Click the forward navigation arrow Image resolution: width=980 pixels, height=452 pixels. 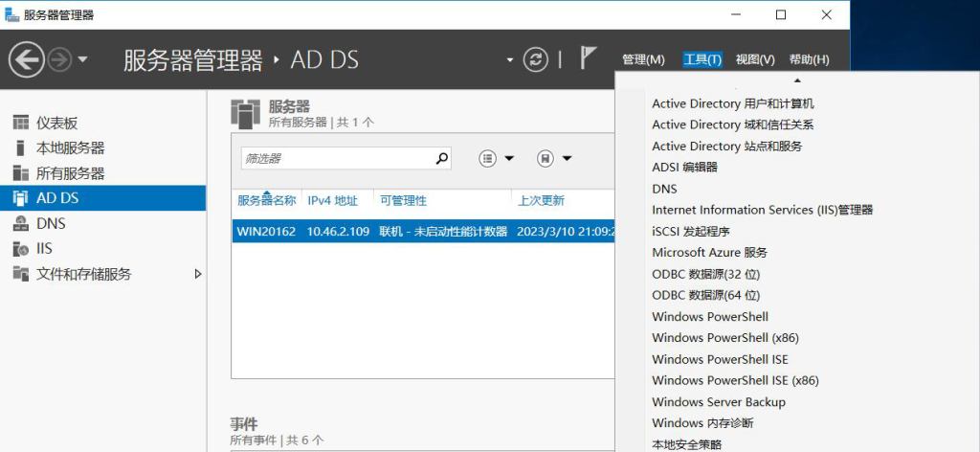pyautogui.click(x=60, y=60)
